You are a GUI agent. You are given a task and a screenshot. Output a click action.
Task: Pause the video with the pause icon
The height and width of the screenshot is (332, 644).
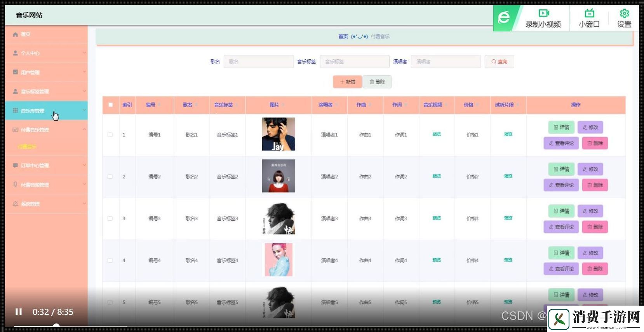18,312
